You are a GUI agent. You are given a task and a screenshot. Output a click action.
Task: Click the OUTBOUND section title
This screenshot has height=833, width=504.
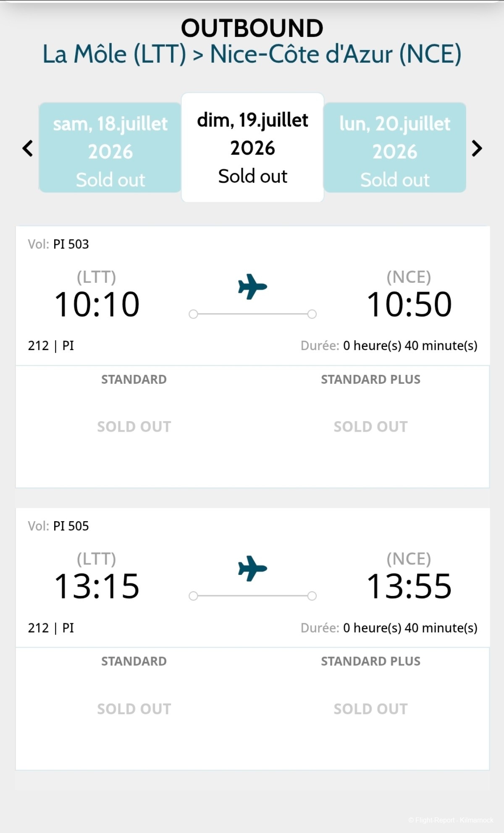[252, 28]
